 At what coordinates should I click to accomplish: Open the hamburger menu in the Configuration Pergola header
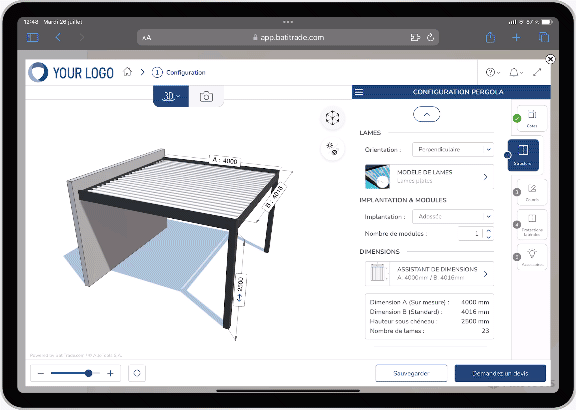(x=359, y=92)
